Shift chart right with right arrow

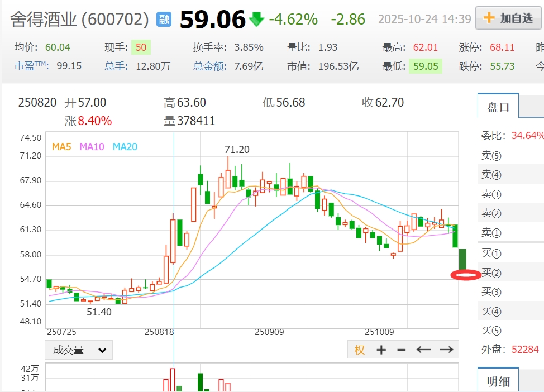click(446, 350)
